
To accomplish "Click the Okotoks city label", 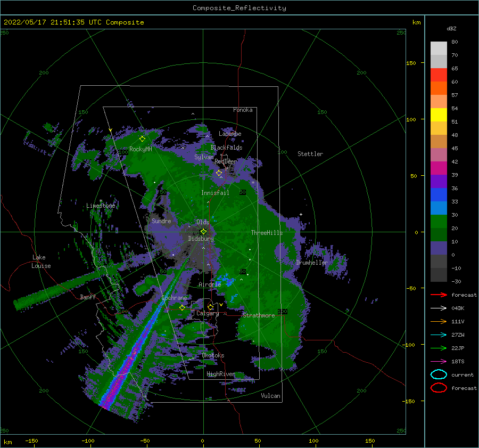I will (213, 355).
